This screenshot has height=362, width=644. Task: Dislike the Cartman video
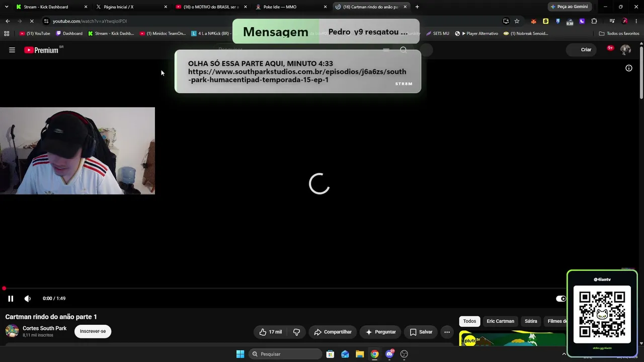[x=297, y=332]
